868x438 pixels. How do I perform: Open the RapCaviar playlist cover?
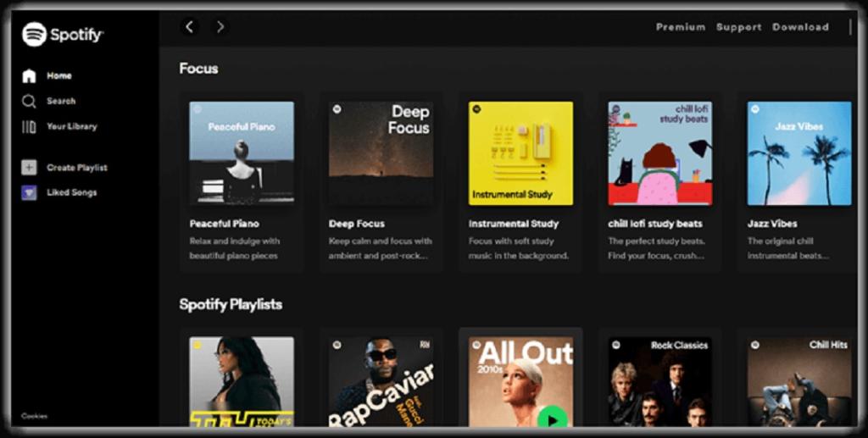pyautogui.click(x=381, y=381)
